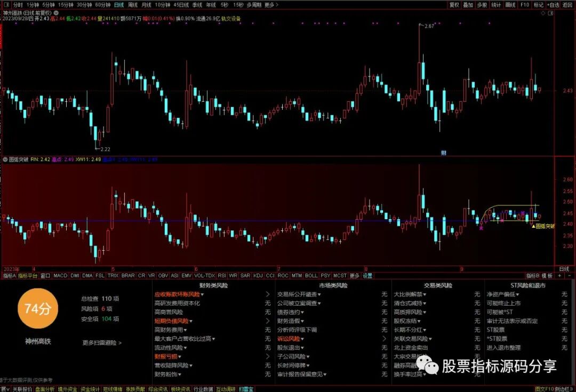This screenshot has width=576, height=392.
Task: Open the 画线 drawing tools
Action: point(510,5)
